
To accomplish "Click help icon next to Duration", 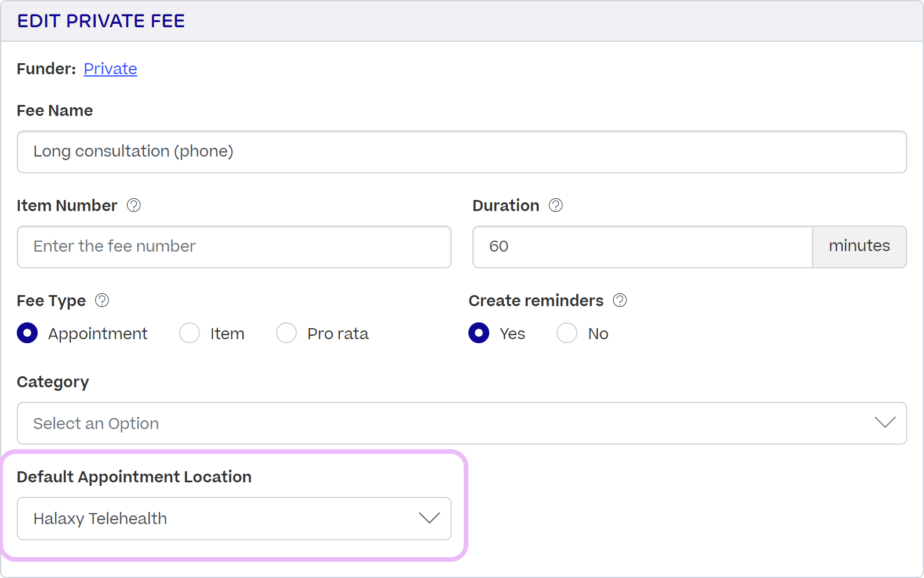I will click(x=555, y=205).
